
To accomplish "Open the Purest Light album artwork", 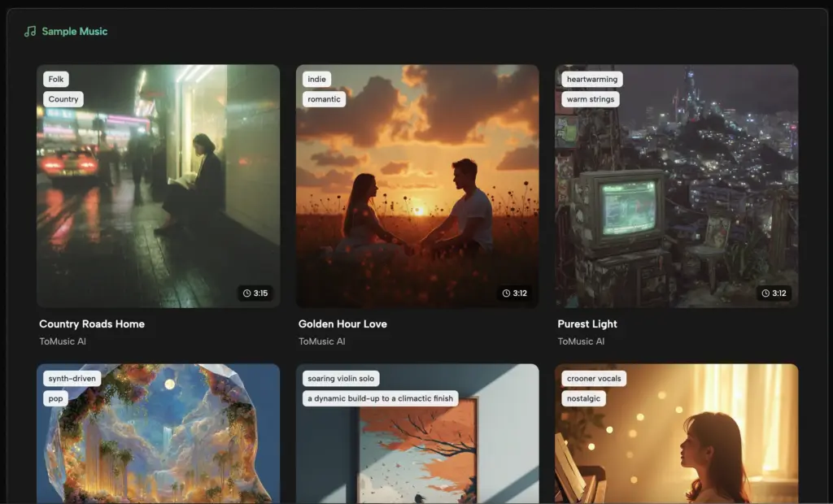I will [676, 185].
